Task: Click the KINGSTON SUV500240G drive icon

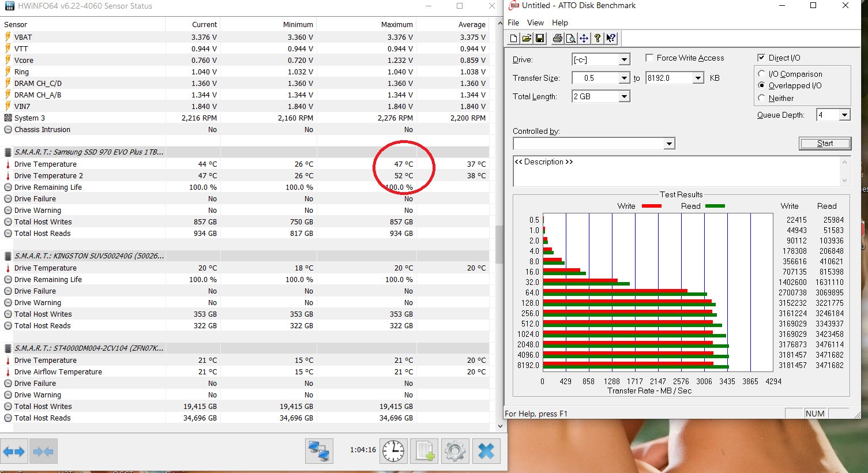Action: click(7, 256)
